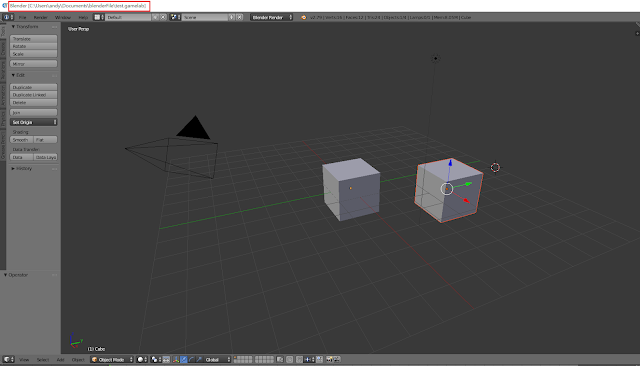Open the View menu in 3D header
Screen dimensions: 640x366
pyautogui.click(x=24, y=360)
